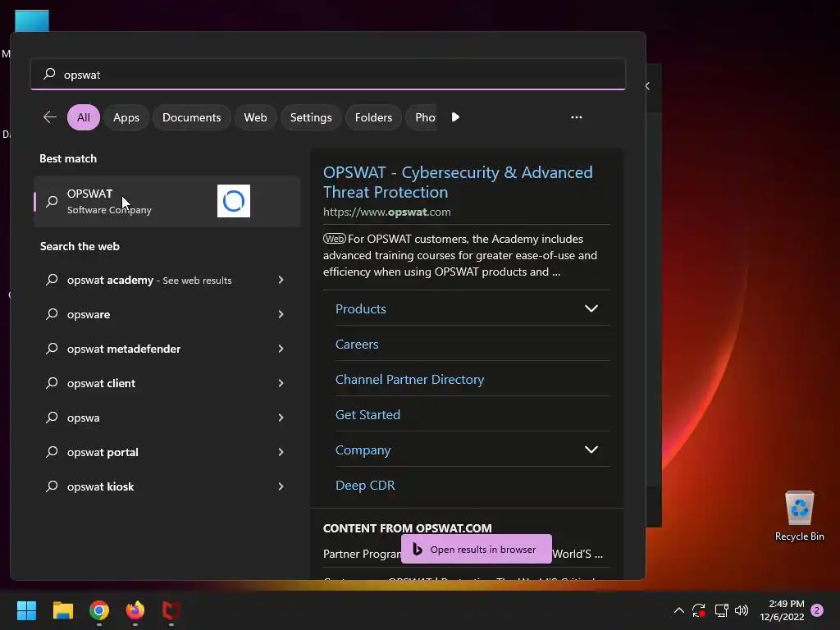Select opswat metadefender suggestion

tap(124, 349)
